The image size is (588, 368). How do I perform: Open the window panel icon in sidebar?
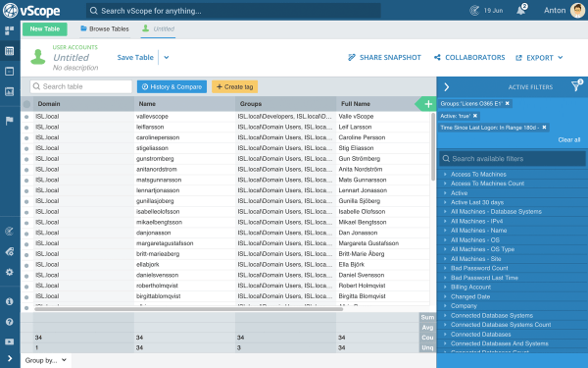[10, 72]
